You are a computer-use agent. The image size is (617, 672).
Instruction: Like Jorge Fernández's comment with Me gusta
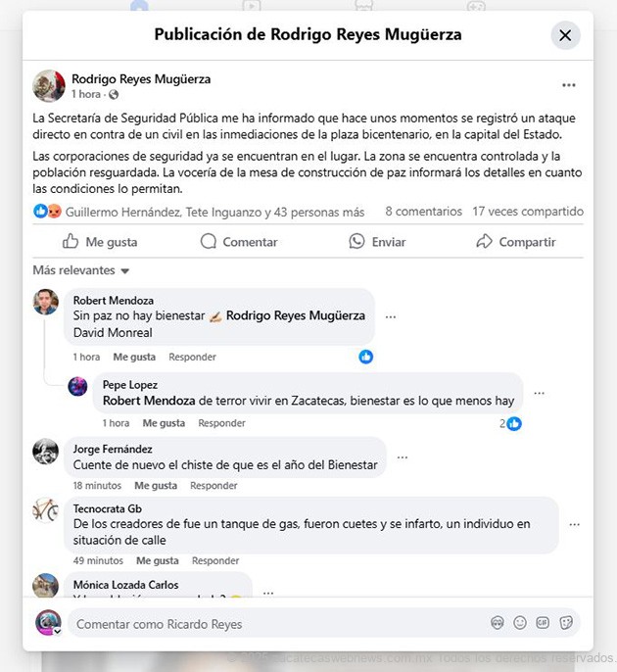click(x=156, y=486)
